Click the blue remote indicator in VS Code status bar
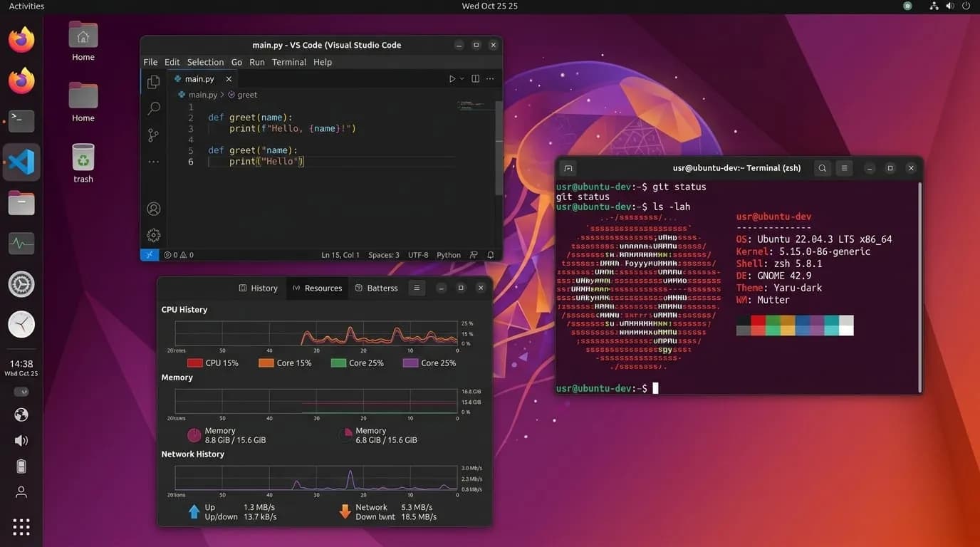 [150, 254]
